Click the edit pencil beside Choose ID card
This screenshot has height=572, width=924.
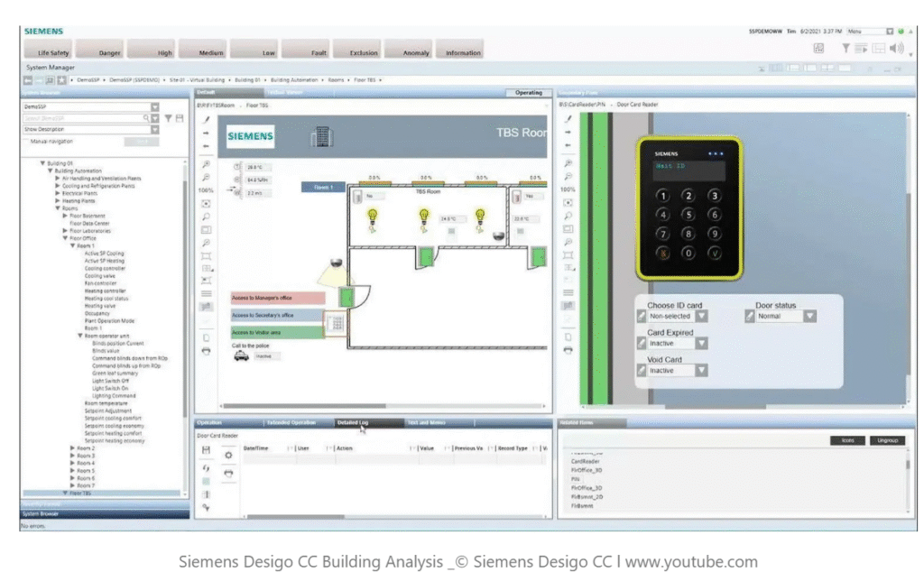642,317
